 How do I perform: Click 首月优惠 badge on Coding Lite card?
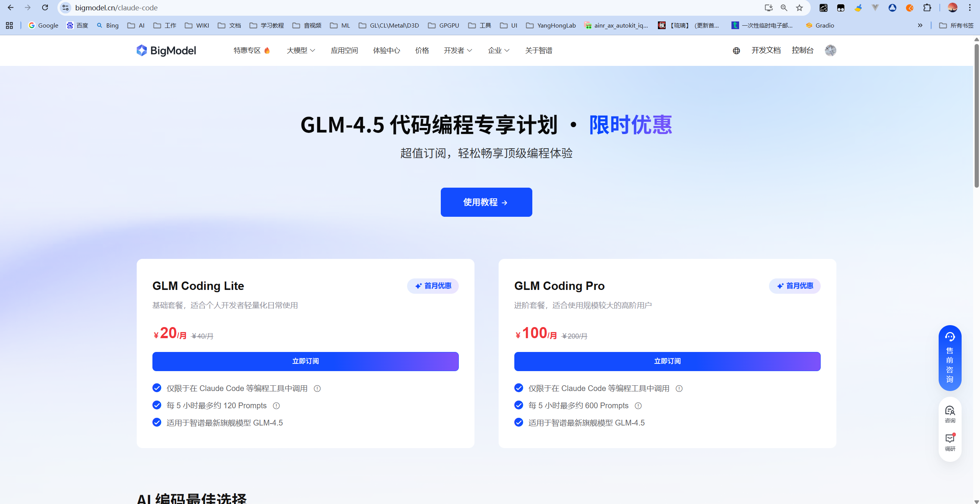pos(433,286)
